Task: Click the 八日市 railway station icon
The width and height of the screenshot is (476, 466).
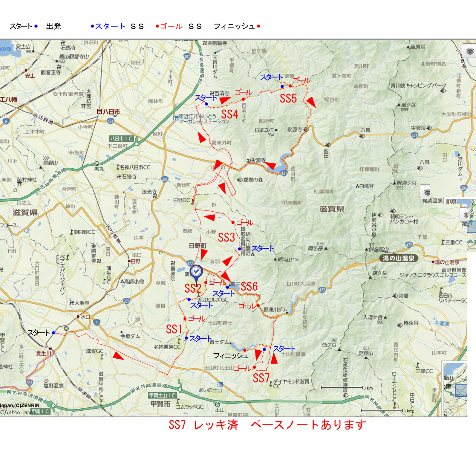Action: (100, 112)
